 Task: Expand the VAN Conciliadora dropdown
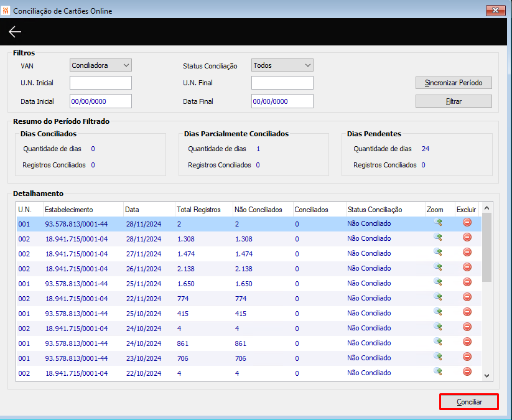[101, 65]
